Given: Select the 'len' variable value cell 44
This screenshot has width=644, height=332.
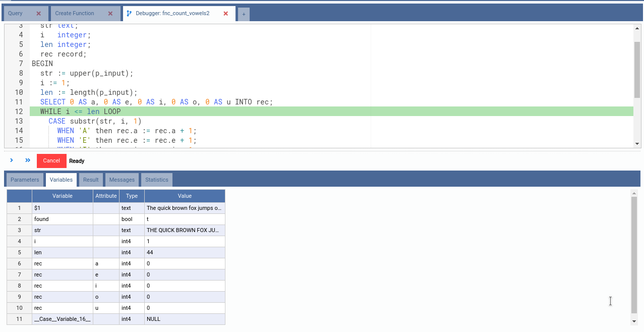Looking at the screenshot, I should point(185,252).
